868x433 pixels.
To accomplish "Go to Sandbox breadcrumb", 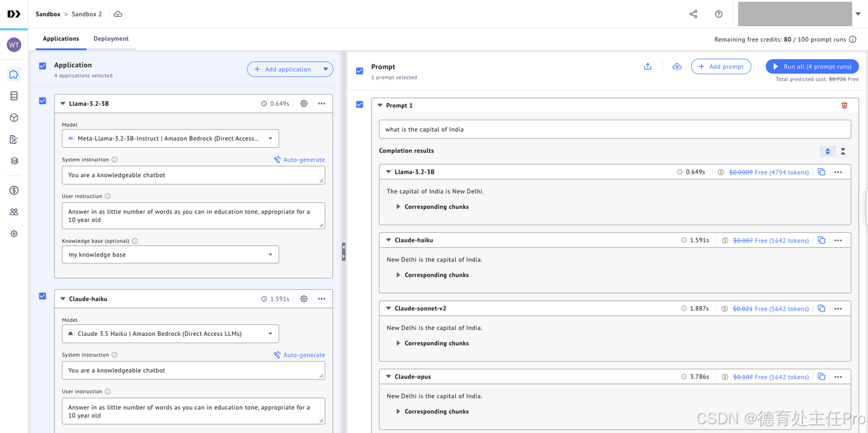I will click(47, 14).
